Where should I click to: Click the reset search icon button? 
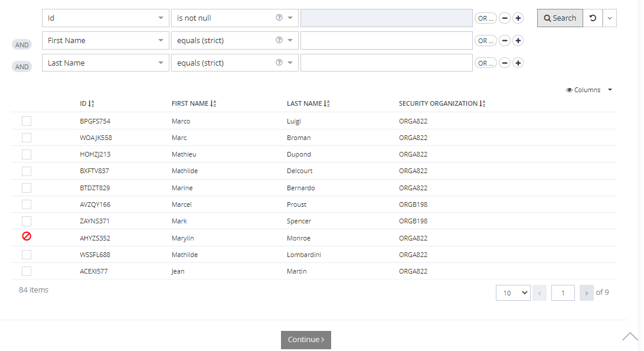(593, 18)
